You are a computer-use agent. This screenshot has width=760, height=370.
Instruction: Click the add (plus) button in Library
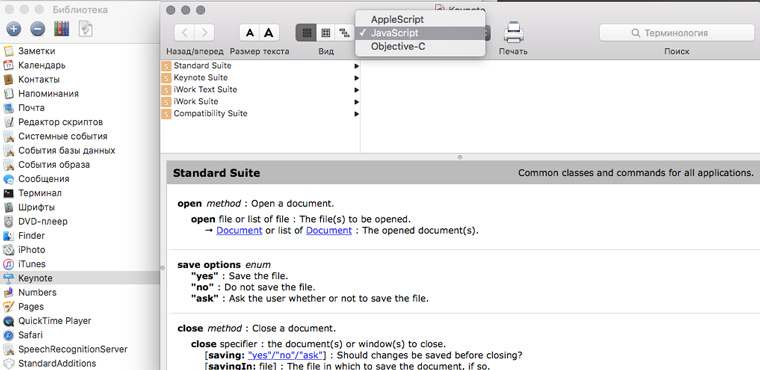click(x=14, y=29)
